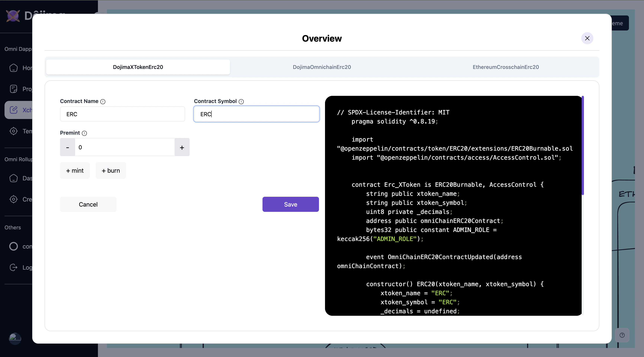This screenshot has width=644, height=357.
Task: Click the Contract Symbol info icon
Action: coord(241,101)
